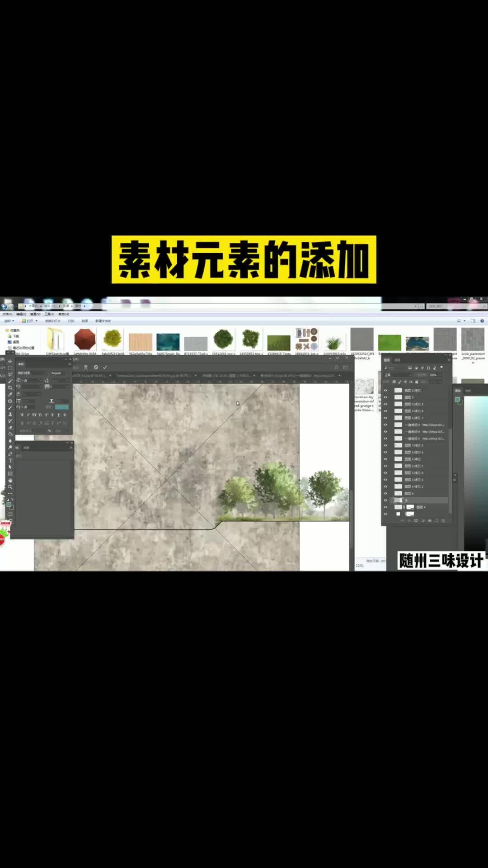Select the Clone Stamp tool
Screen dimensions: 488x868
10,414
